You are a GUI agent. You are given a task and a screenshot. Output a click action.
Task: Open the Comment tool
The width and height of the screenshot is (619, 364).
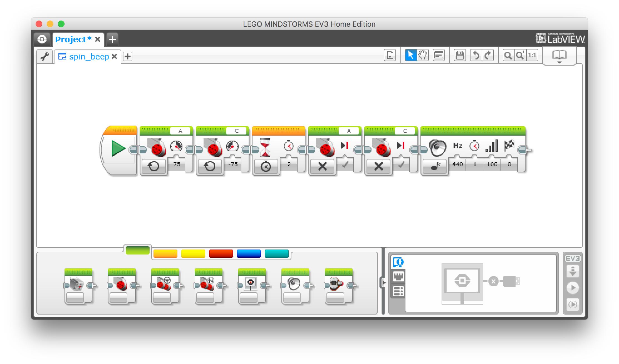point(439,55)
